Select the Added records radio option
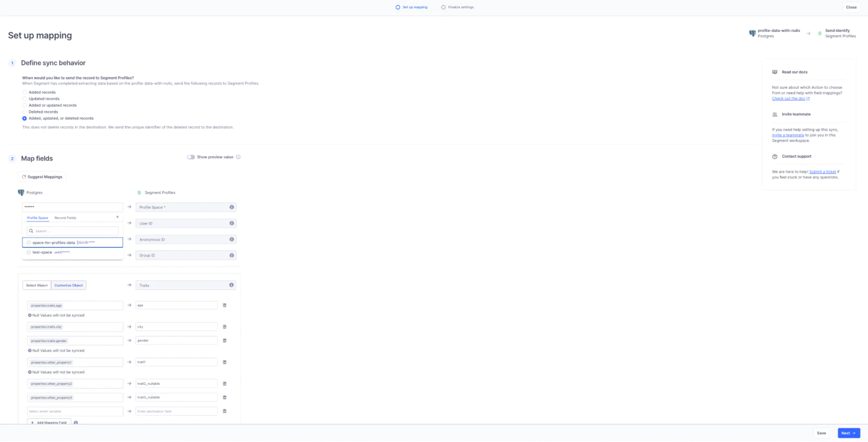 (24, 92)
